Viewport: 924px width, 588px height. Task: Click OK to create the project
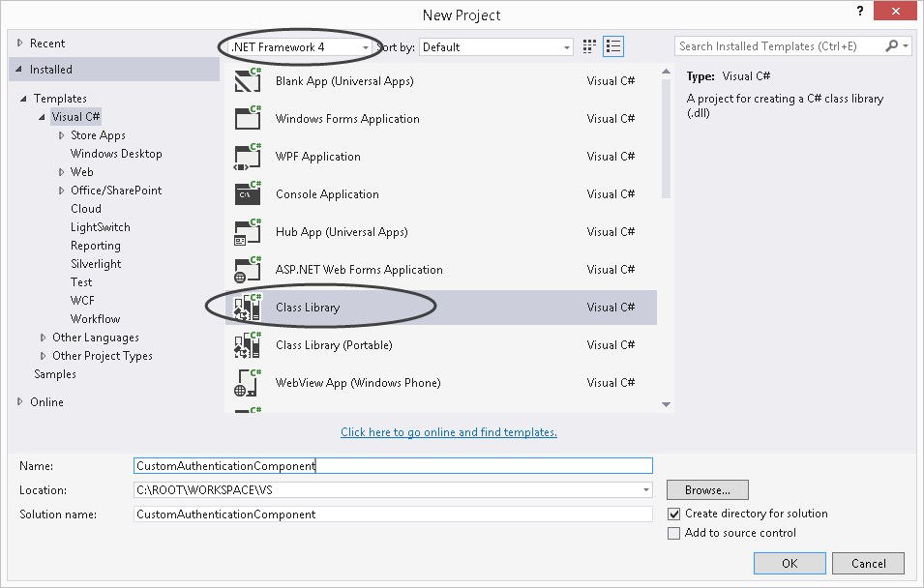(790, 563)
